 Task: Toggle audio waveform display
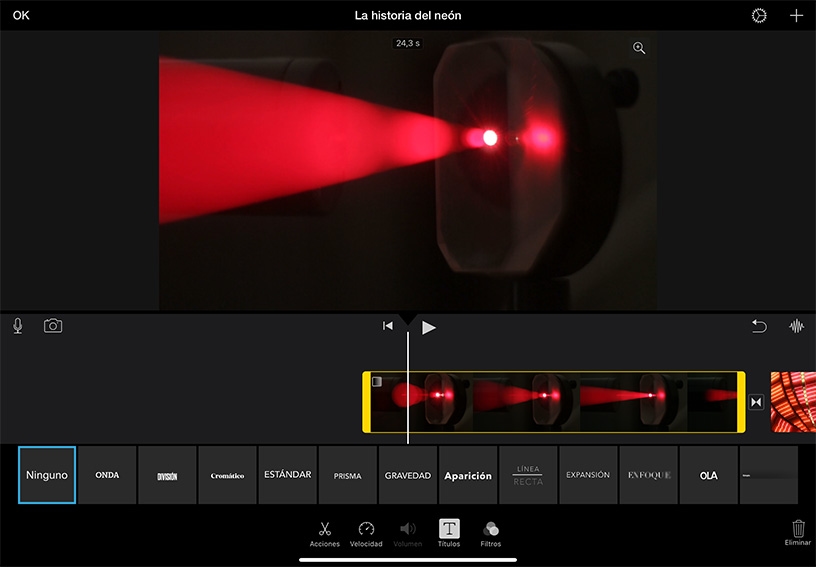tap(796, 326)
